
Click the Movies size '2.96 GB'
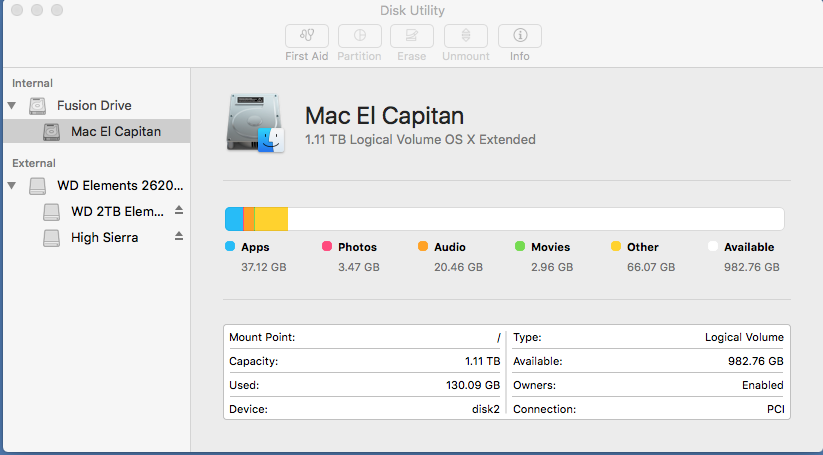552,267
